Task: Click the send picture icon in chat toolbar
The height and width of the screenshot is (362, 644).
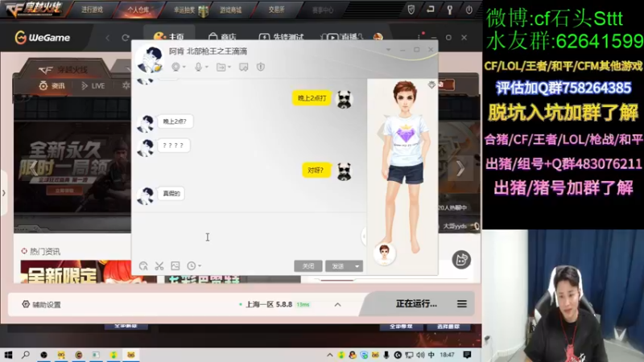Action: tap(175, 266)
